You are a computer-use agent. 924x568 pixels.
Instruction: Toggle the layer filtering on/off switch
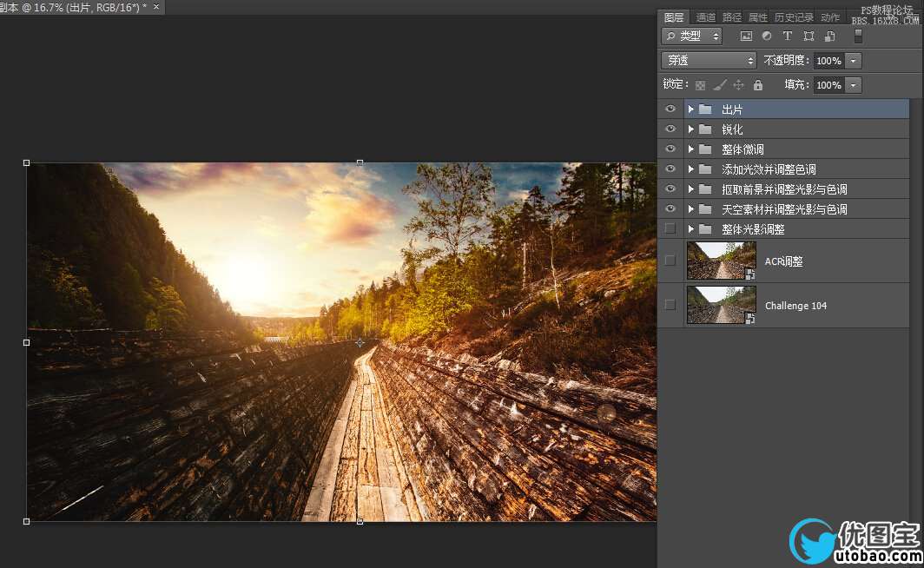(x=858, y=36)
